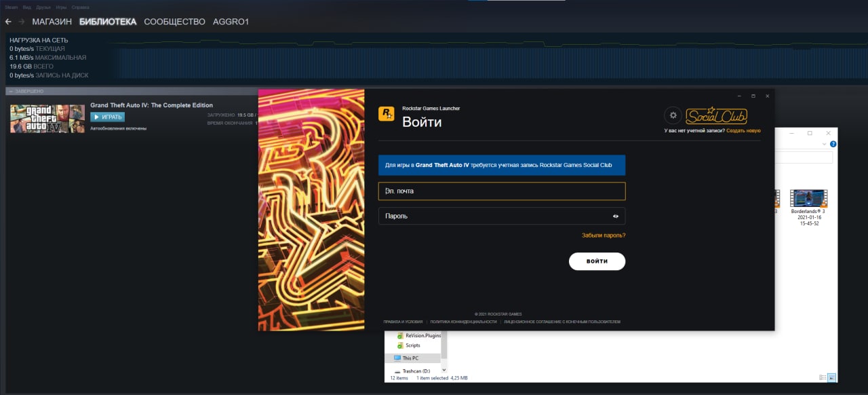The width and height of the screenshot is (868, 395).
Task: Go forward in Steam with the right arrow
Action: click(x=22, y=22)
